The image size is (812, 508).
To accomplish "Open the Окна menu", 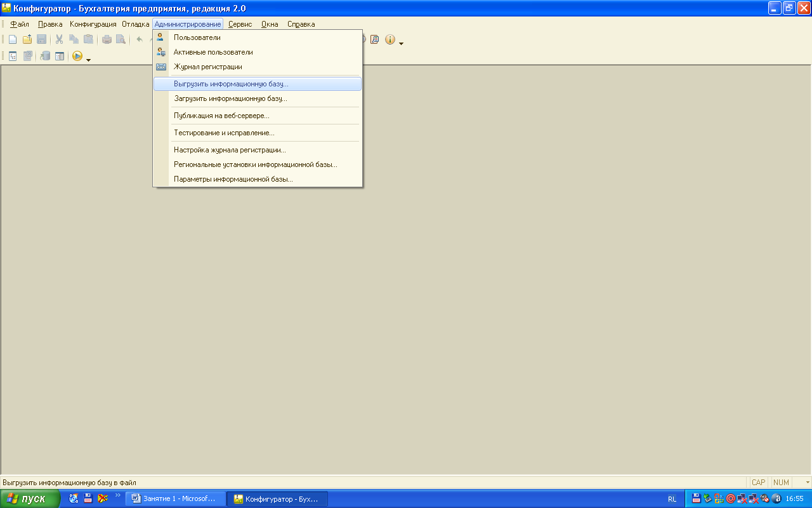I will click(270, 24).
